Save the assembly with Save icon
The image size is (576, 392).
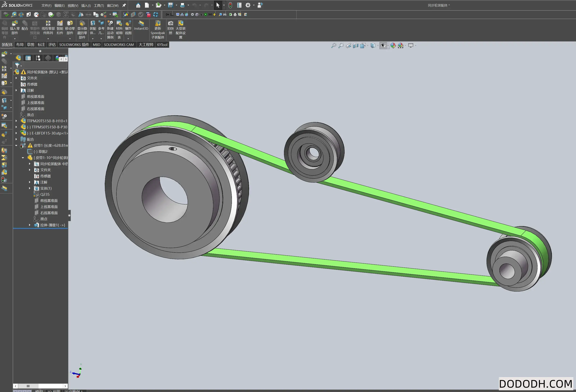click(170, 5)
